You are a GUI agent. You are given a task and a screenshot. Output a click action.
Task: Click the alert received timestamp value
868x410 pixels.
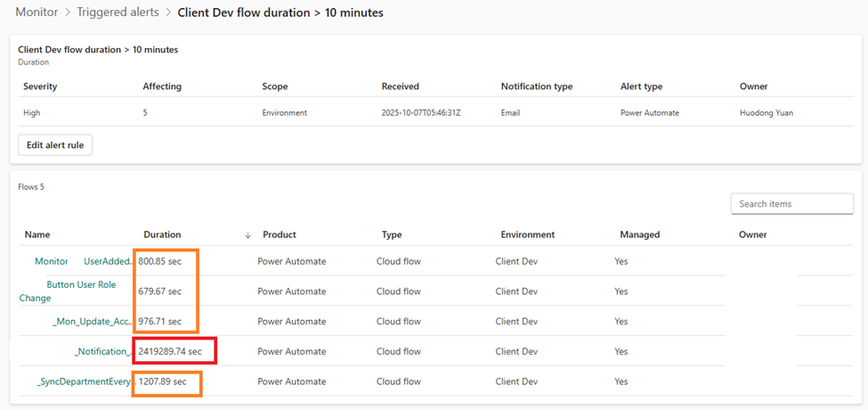pyautogui.click(x=421, y=113)
